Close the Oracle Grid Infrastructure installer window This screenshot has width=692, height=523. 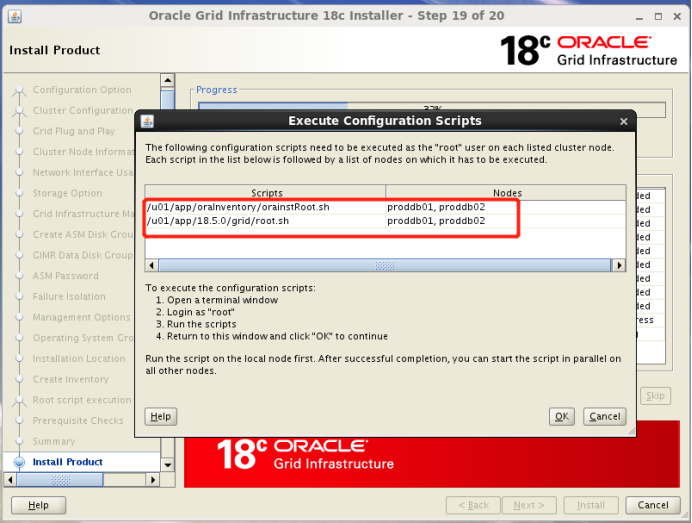point(677,17)
